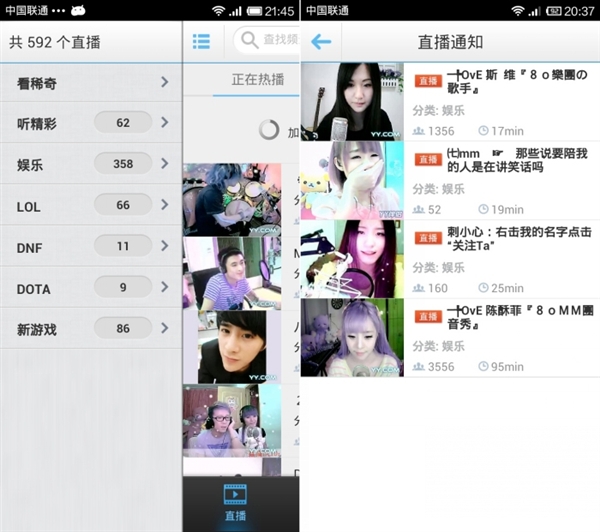This screenshot has height=532, width=600.
Task: Tap the red 直播 badge on first notification
Action: 428,80
